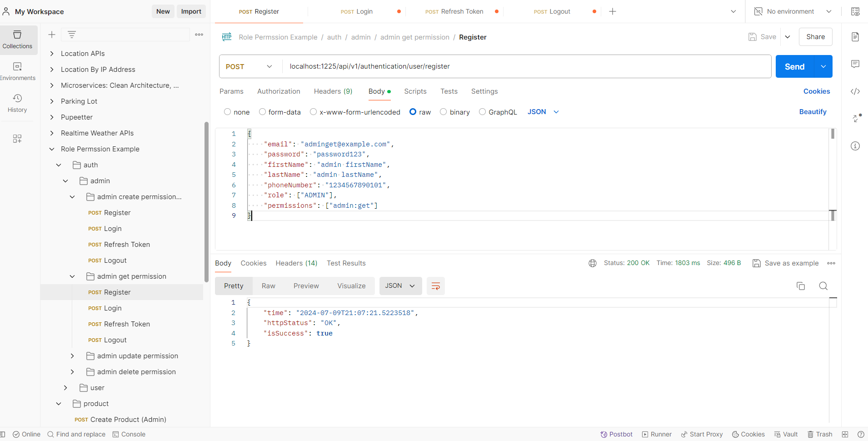This screenshot has width=868, height=441.
Task: Open the related requests icon in right sidebar
Action: (x=857, y=118)
